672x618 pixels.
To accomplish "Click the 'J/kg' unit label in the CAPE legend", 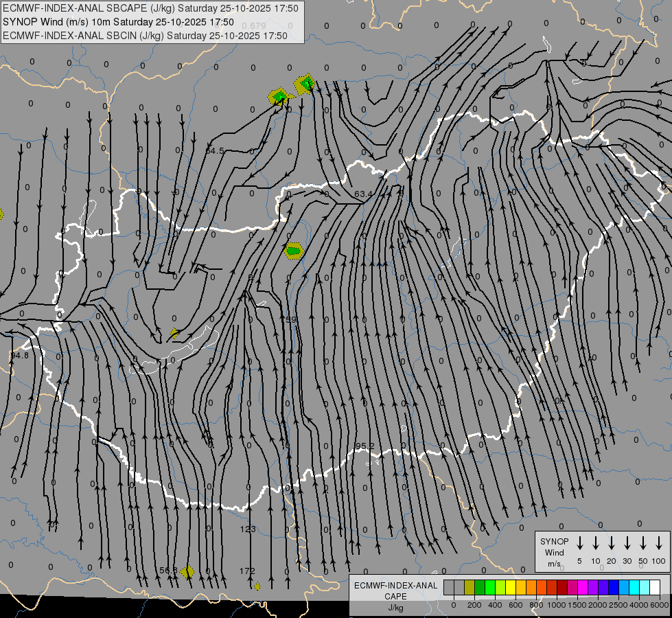I will 395,608.
